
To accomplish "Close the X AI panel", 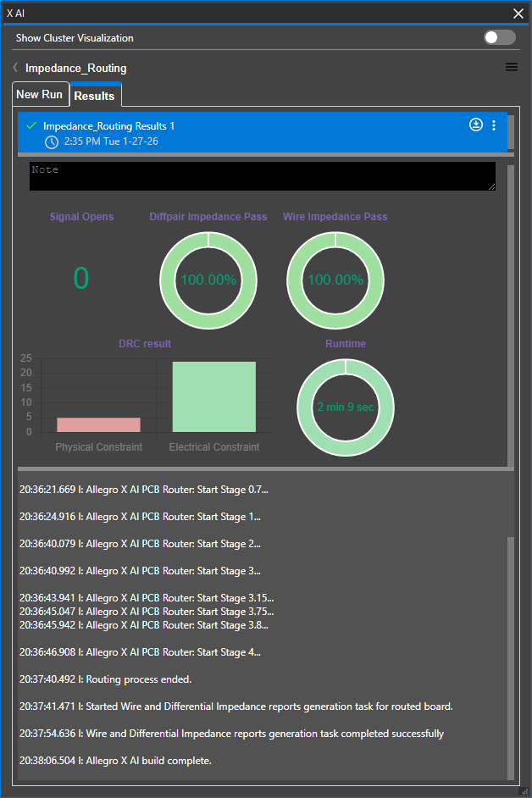I will [x=518, y=14].
